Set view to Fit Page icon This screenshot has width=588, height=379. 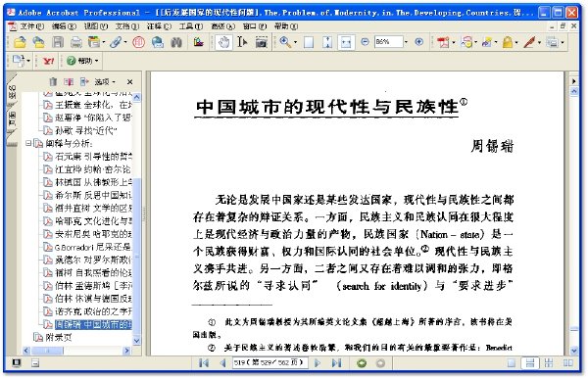[x=327, y=42]
